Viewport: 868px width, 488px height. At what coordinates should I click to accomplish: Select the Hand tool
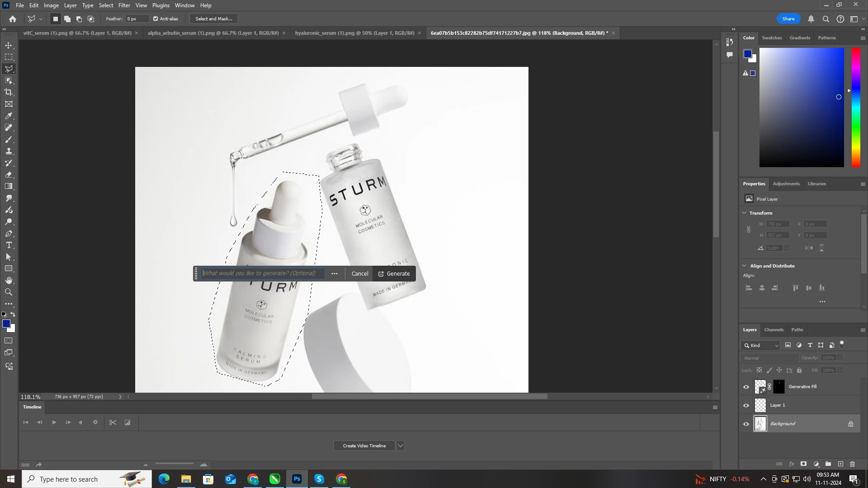click(x=9, y=281)
